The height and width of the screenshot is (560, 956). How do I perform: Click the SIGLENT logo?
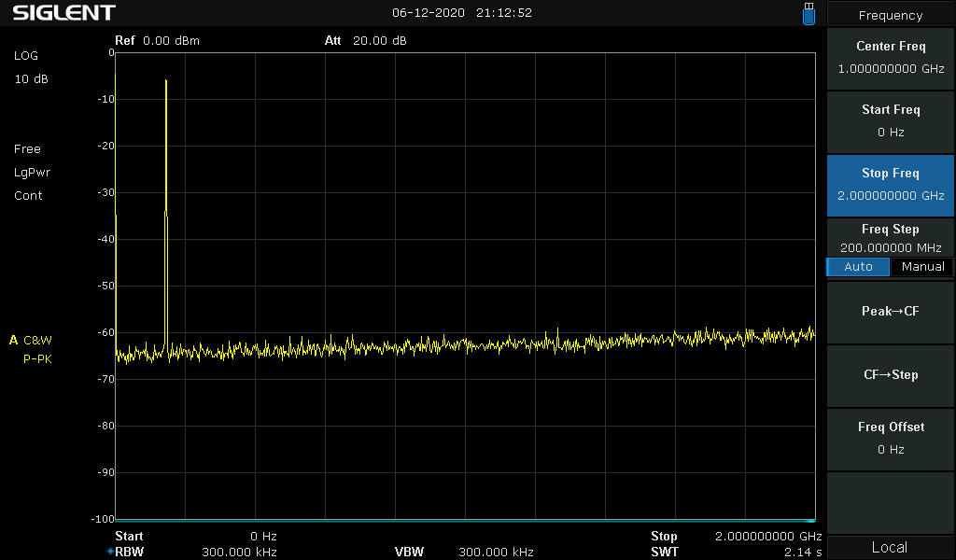click(x=64, y=13)
